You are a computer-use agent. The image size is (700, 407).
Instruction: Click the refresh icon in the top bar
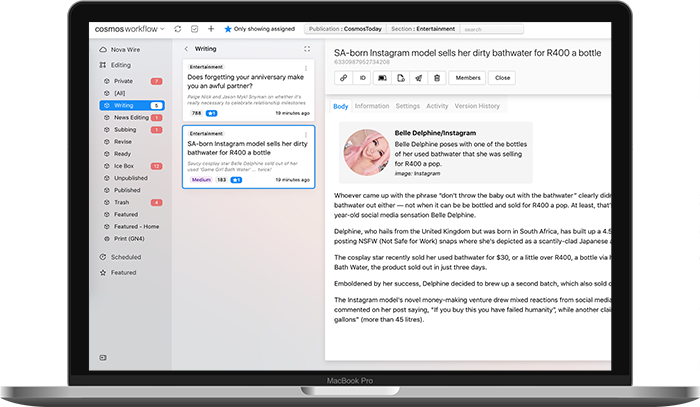(x=178, y=29)
